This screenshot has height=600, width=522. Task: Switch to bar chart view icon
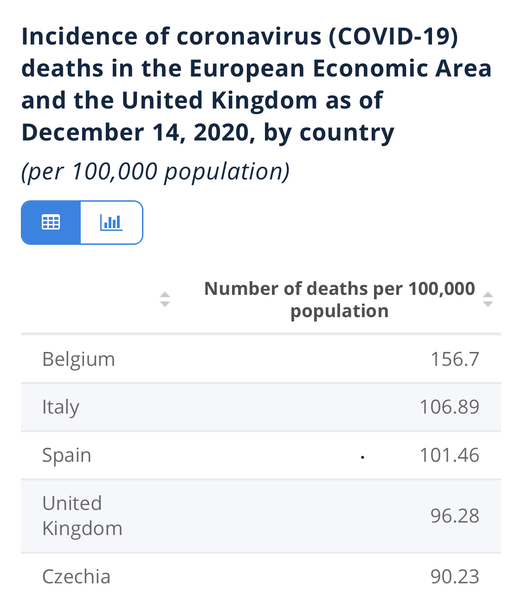tap(111, 222)
